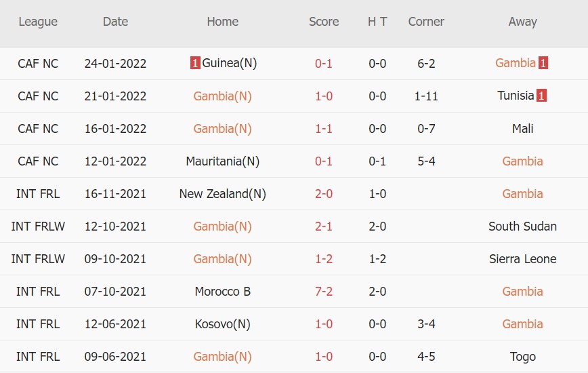
Task: Click the Score column header
Action: (x=324, y=22)
